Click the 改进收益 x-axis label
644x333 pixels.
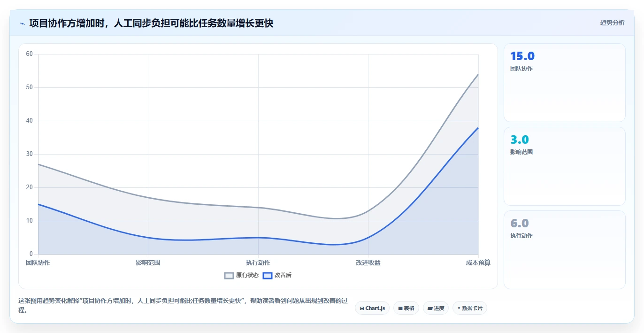(368, 263)
